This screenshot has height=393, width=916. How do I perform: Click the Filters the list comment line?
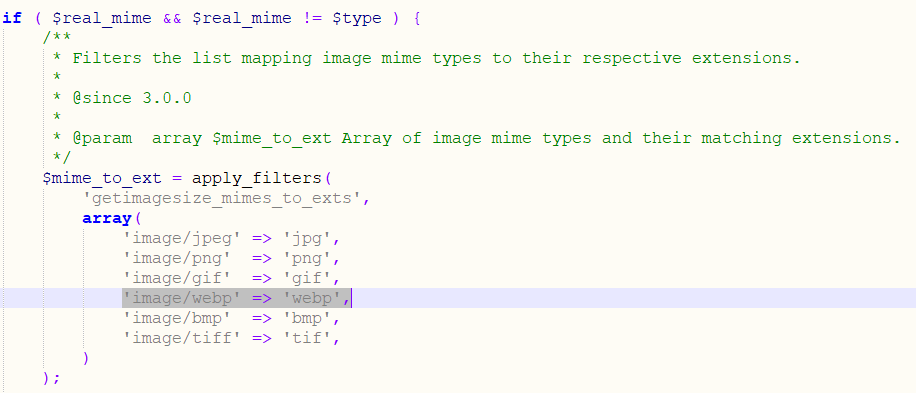426,58
